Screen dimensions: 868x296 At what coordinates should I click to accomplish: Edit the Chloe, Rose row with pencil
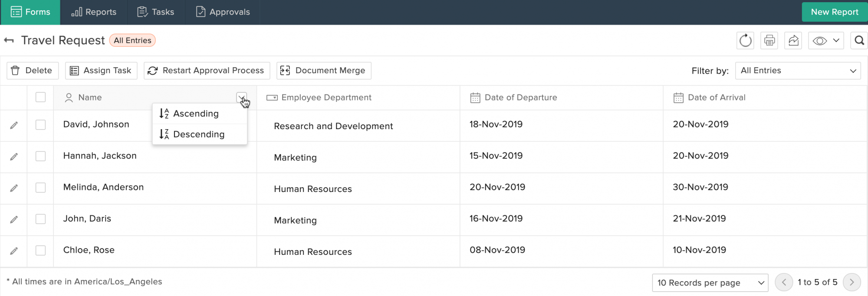[14, 251]
